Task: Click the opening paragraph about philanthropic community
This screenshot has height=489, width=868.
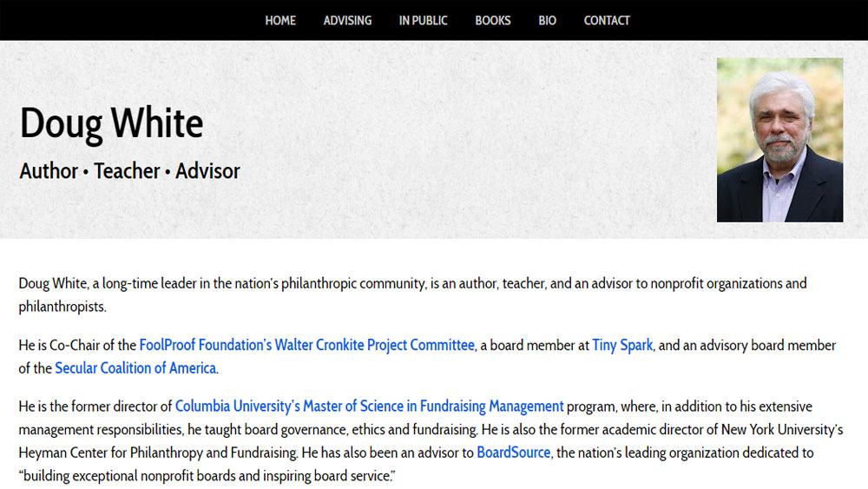Action: [x=412, y=294]
